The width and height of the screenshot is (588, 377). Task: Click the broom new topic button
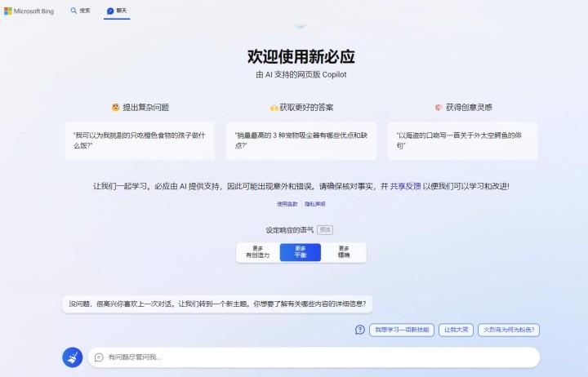(x=73, y=357)
